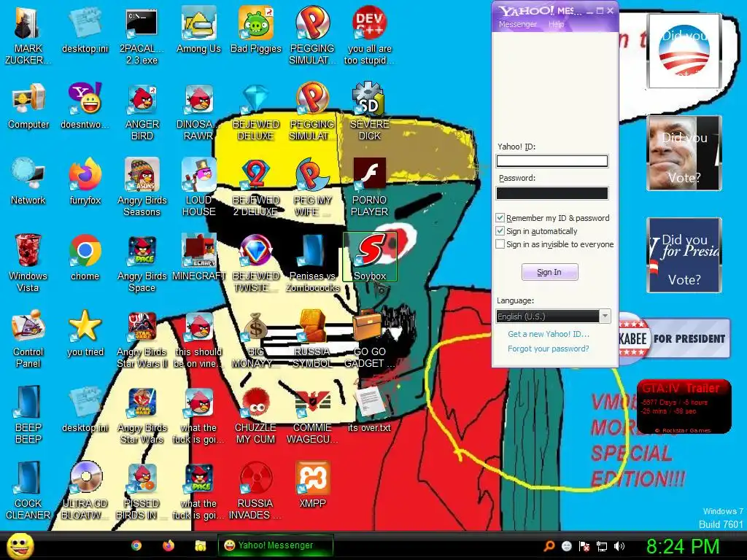747x560 pixels.
Task: Uncheck Sign in automatically
Action: [500, 231]
